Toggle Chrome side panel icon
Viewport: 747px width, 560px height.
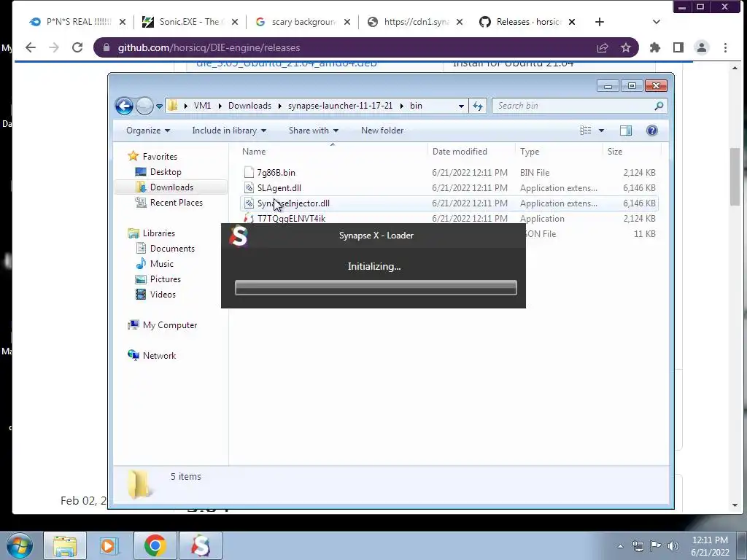coord(678,47)
